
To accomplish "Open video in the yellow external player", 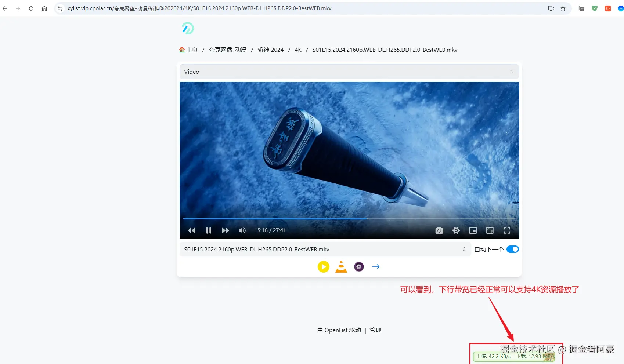I will (324, 267).
